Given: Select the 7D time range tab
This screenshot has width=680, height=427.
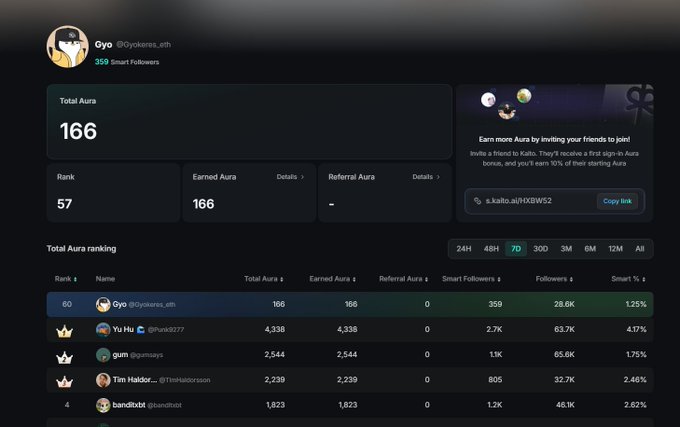Looking at the screenshot, I should coord(516,249).
